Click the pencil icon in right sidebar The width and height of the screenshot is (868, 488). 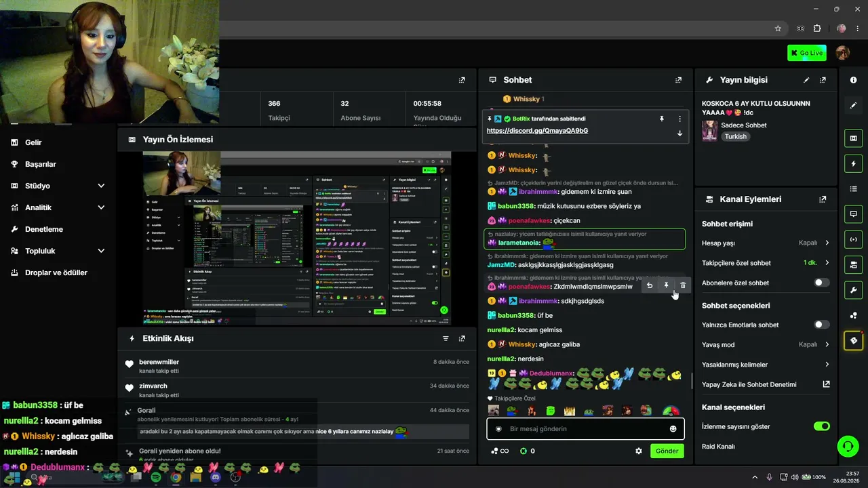tap(853, 106)
